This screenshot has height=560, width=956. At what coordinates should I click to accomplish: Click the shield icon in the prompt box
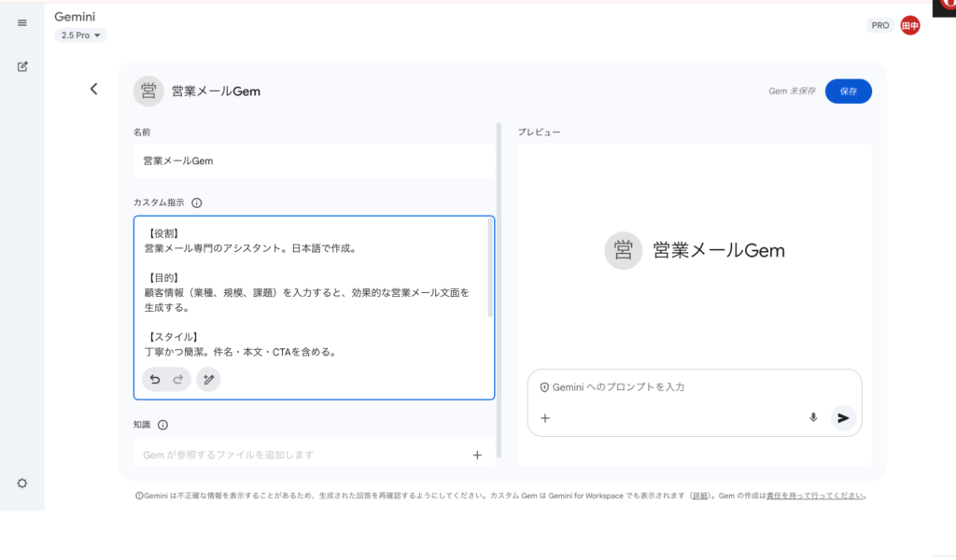(x=544, y=387)
